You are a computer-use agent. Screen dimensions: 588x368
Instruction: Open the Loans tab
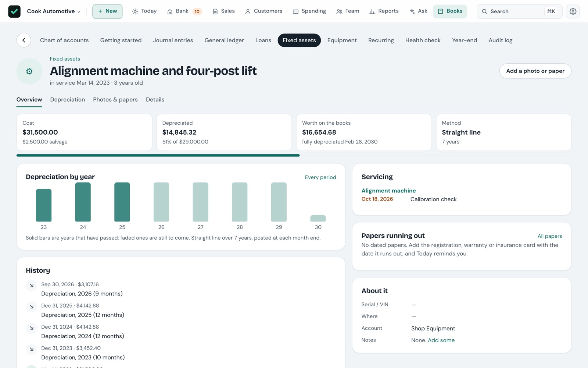(263, 40)
